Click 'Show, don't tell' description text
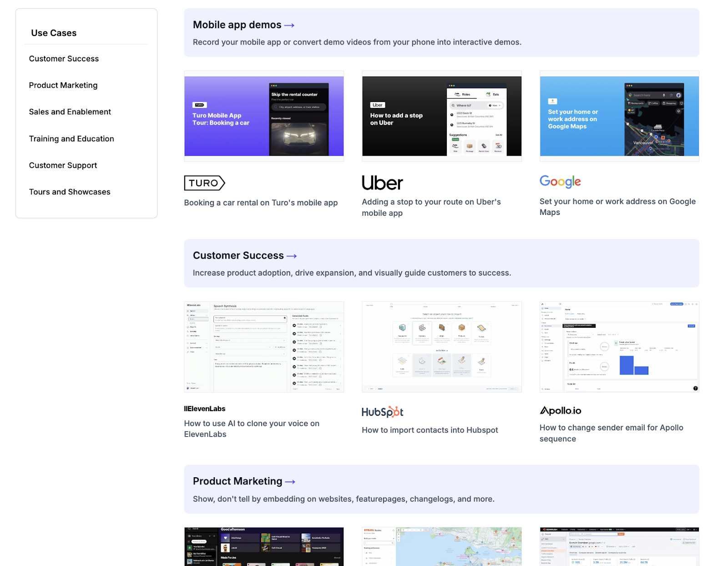Image resolution: width=728 pixels, height=566 pixels. coord(344,499)
